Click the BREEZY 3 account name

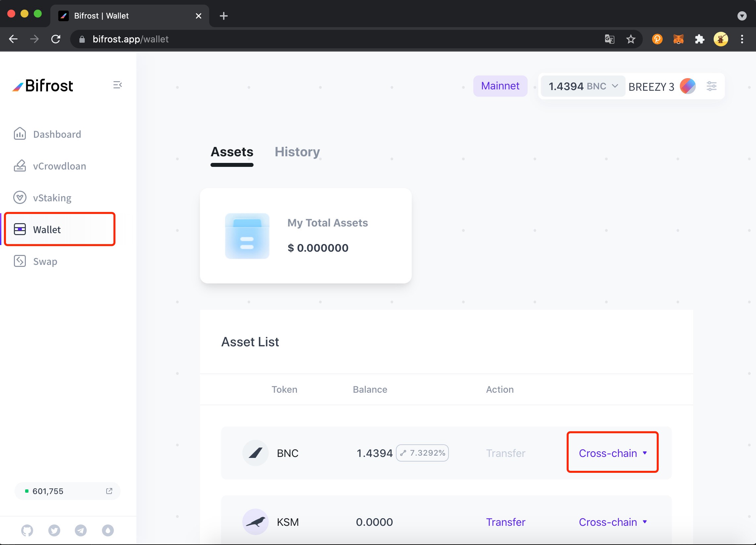click(x=651, y=87)
